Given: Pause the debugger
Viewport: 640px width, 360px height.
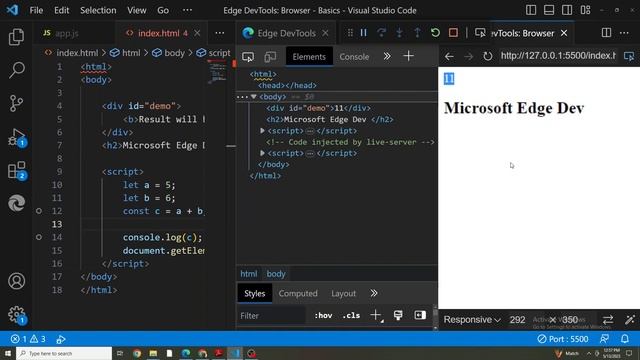Looking at the screenshot, I should coord(363,33).
